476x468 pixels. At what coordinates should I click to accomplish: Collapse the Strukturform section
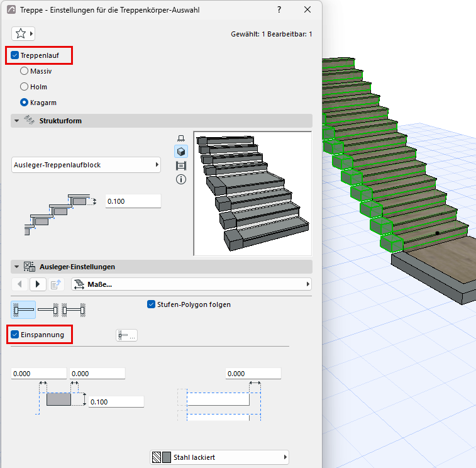pyautogui.click(x=17, y=121)
